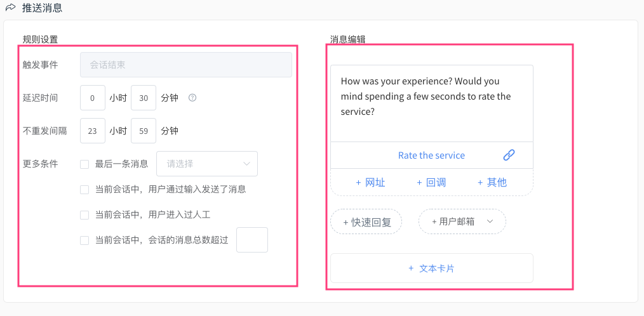Add a 网址 button to the card
Image resolution: width=644 pixels, height=316 pixels.
pyautogui.click(x=370, y=183)
